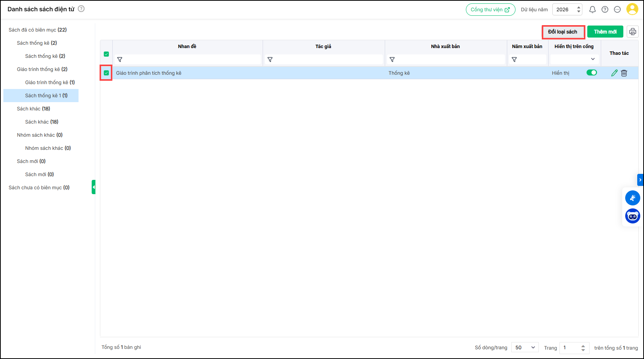Click the Đổi loại sách button

pyautogui.click(x=562, y=32)
